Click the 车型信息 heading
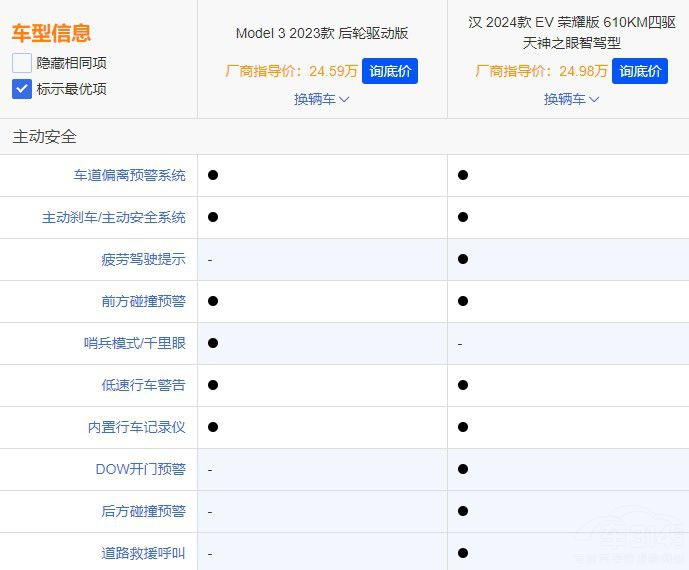The image size is (689, 570). pyautogui.click(x=51, y=32)
